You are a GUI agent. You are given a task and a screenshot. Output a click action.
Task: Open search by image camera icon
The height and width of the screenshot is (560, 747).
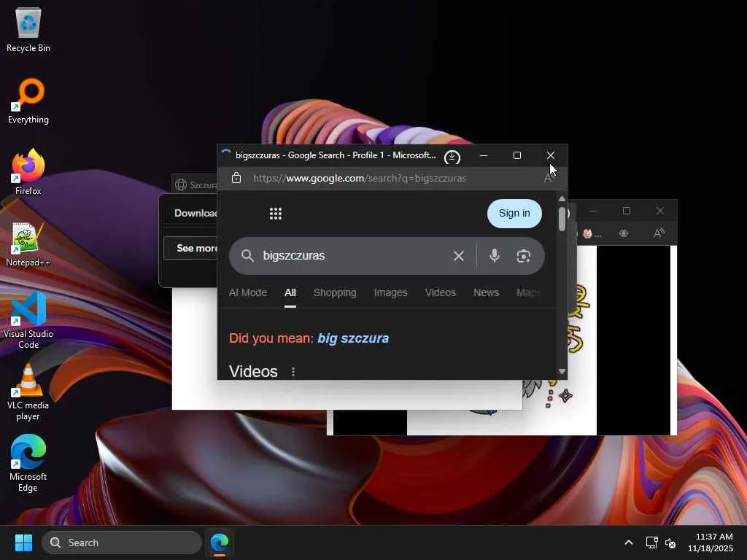pyautogui.click(x=524, y=256)
